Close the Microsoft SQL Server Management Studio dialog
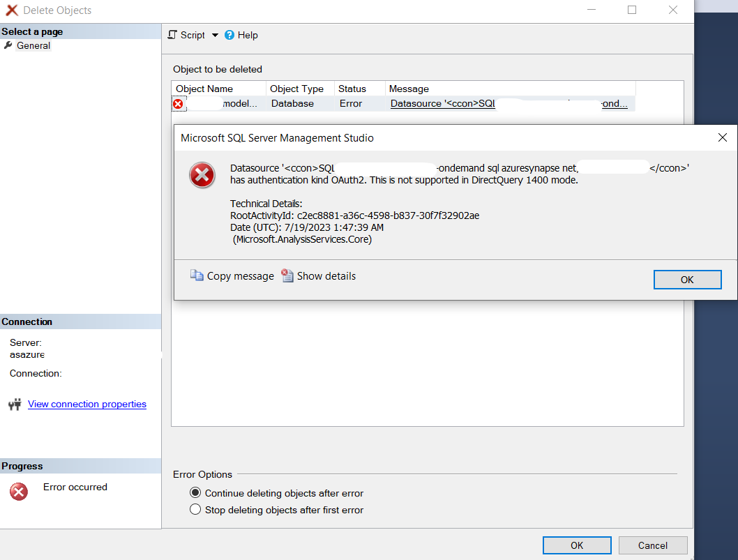The image size is (738, 560). [723, 137]
